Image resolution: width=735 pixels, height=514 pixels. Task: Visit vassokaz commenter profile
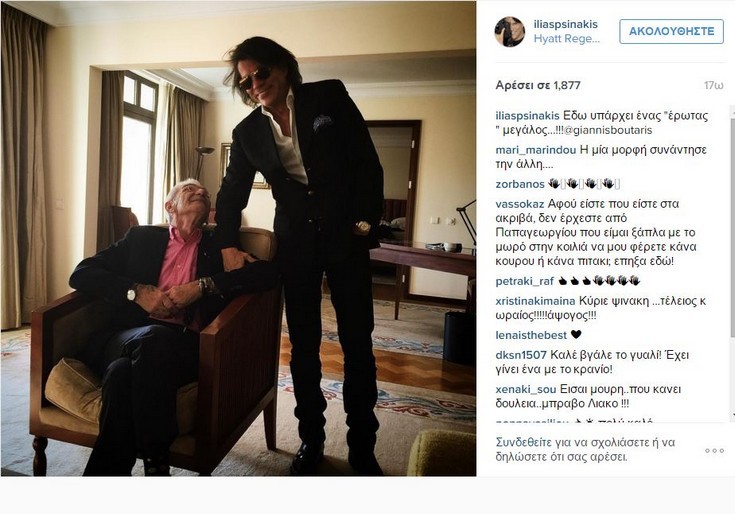point(520,204)
